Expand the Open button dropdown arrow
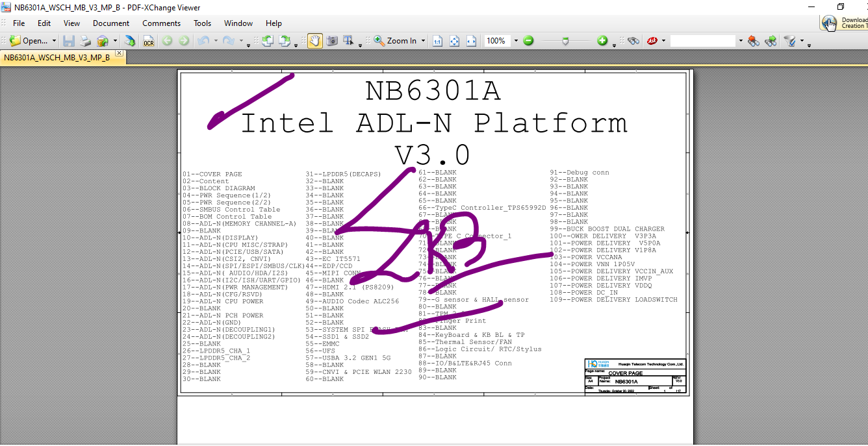This screenshot has height=446, width=868. coord(54,41)
